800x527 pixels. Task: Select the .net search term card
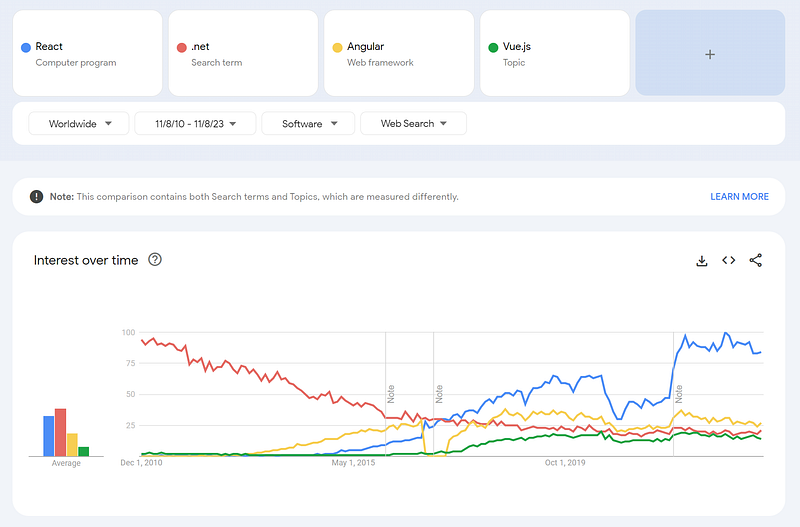[243, 53]
